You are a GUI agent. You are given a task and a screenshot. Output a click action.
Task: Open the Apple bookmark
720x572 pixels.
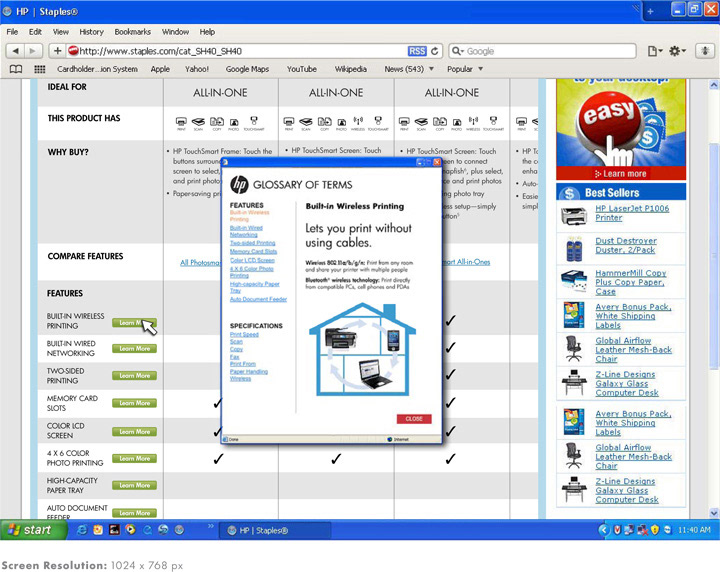[160, 69]
